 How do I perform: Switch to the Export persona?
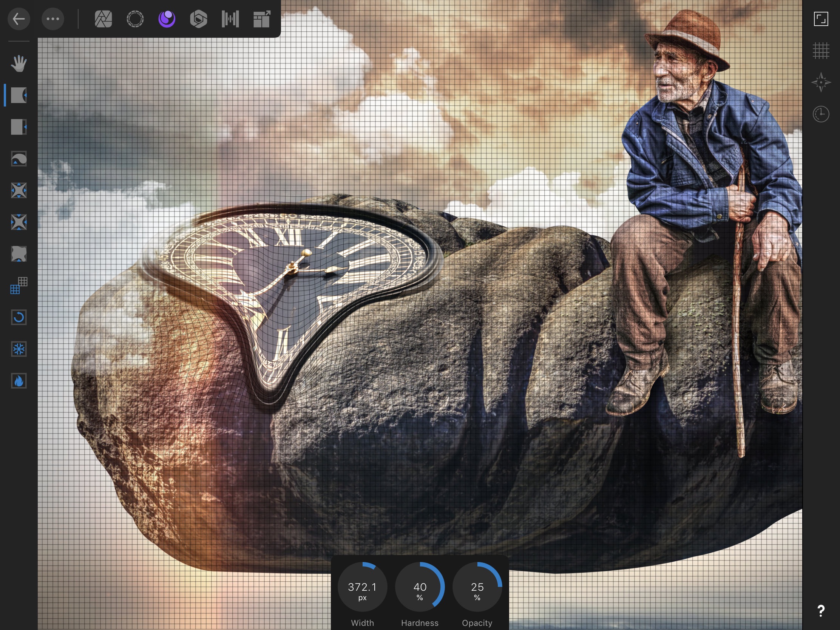tap(262, 19)
